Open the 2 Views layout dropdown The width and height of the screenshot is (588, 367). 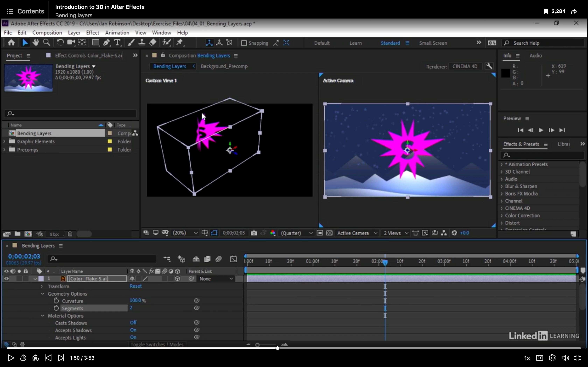click(395, 233)
